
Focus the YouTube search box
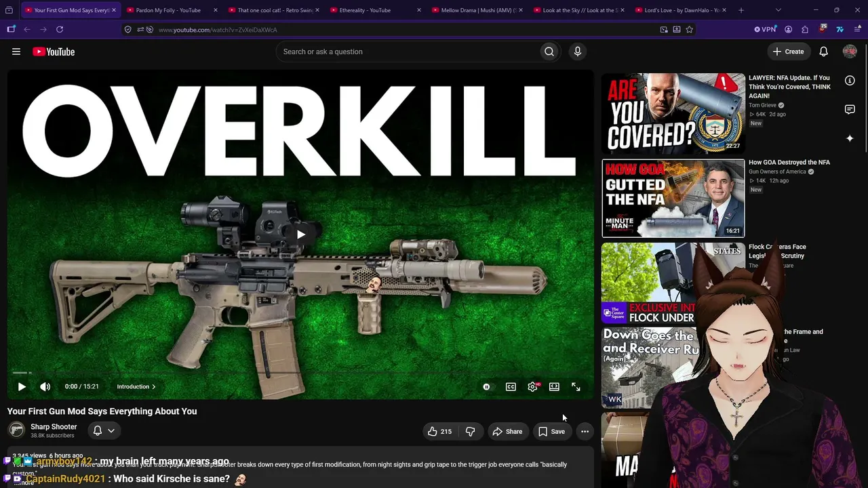408,52
